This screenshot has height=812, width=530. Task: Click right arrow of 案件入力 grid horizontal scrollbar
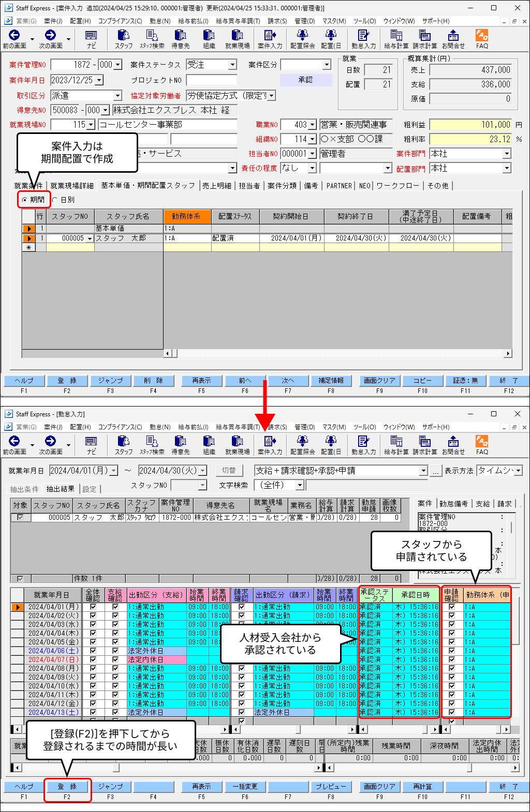tap(508, 354)
